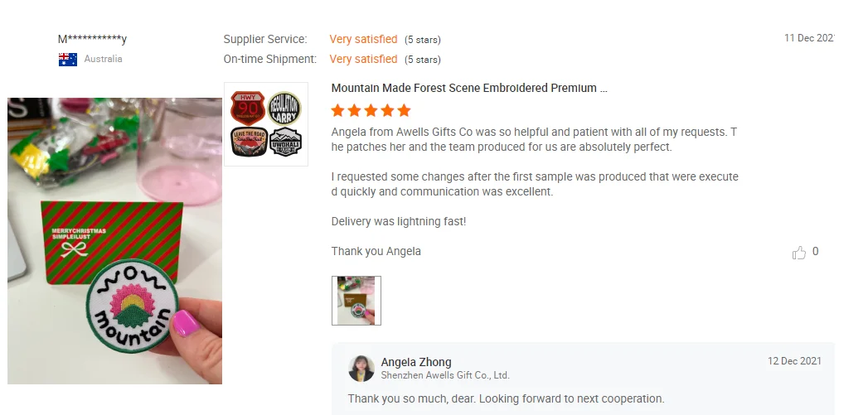The height and width of the screenshot is (415, 868).
Task: Click the masked reviewer name M***y
Action: pos(92,40)
